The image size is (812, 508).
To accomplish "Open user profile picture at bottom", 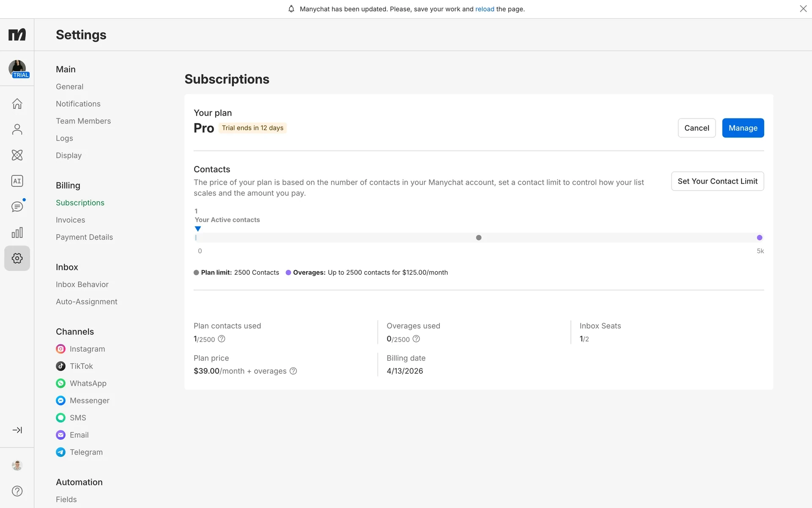I will 17,465.
